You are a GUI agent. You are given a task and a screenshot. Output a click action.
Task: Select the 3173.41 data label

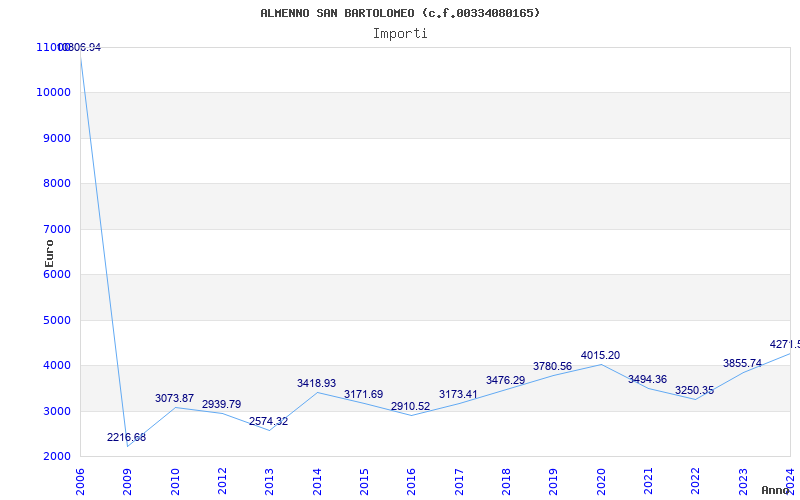[x=458, y=394]
